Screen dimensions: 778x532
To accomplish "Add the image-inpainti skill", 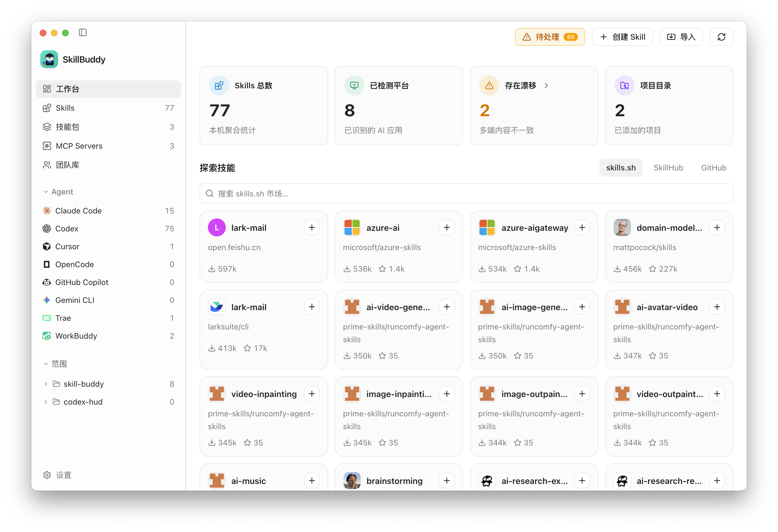I will click(447, 394).
